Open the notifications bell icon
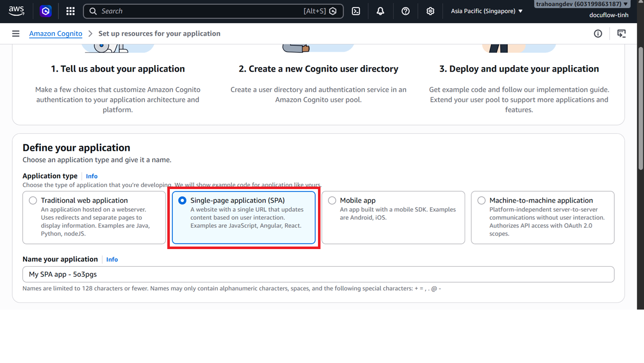644x363 pixels. pyautogui.click(x=380, y=11)
